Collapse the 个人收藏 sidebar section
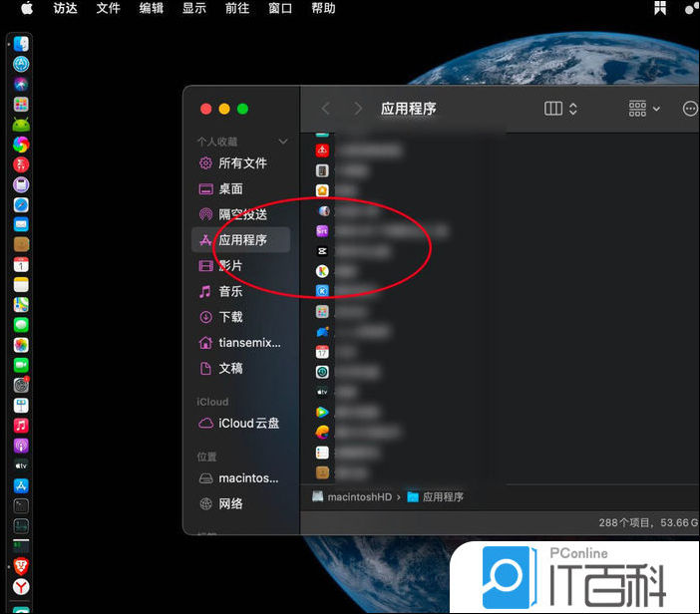Screen dimensions: 700x614 point(282,142)
